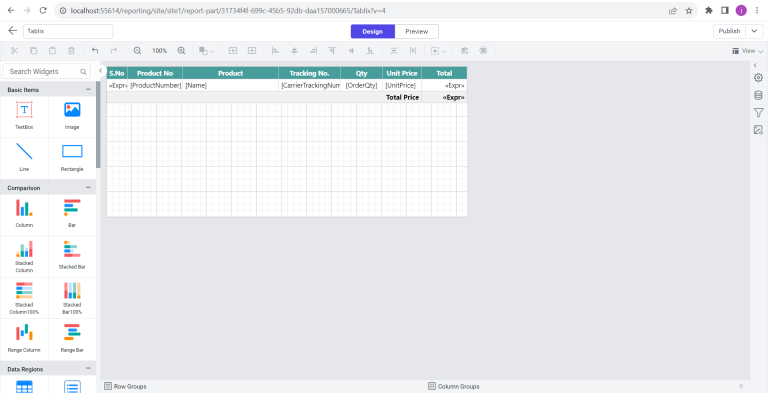Click the distribute horizontally icon

413,50
